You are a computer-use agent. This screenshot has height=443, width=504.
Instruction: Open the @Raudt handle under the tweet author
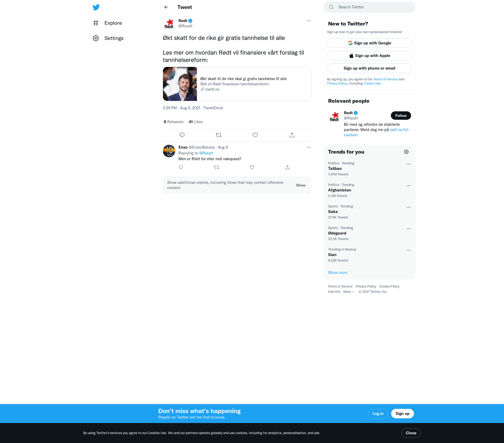[x=185, y=26]
